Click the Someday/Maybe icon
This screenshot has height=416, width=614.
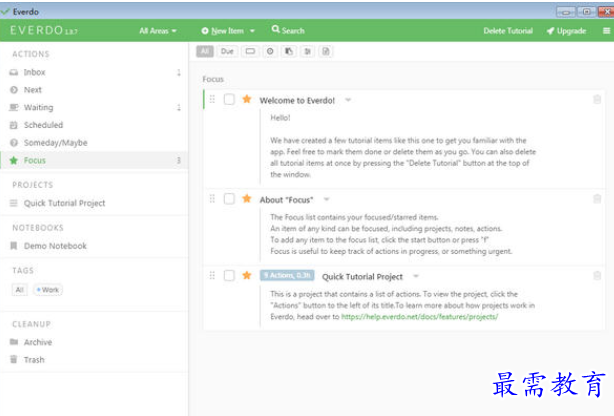coord(14,143)
